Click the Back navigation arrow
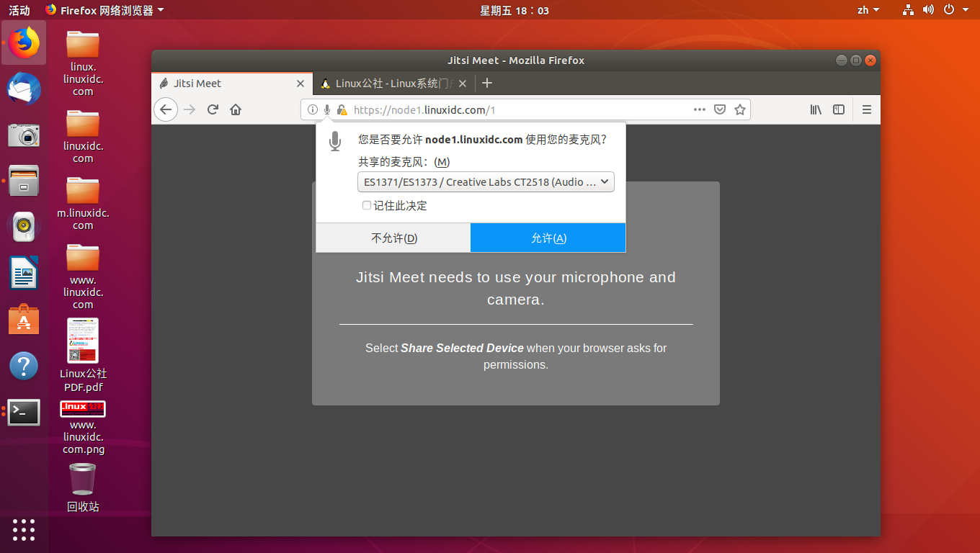Screen dimensions: 980x553 (x=166, y=109)
